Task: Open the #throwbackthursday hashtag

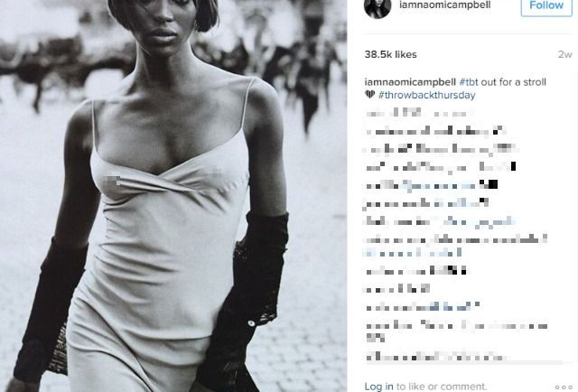Action: (x=427, y=95)
